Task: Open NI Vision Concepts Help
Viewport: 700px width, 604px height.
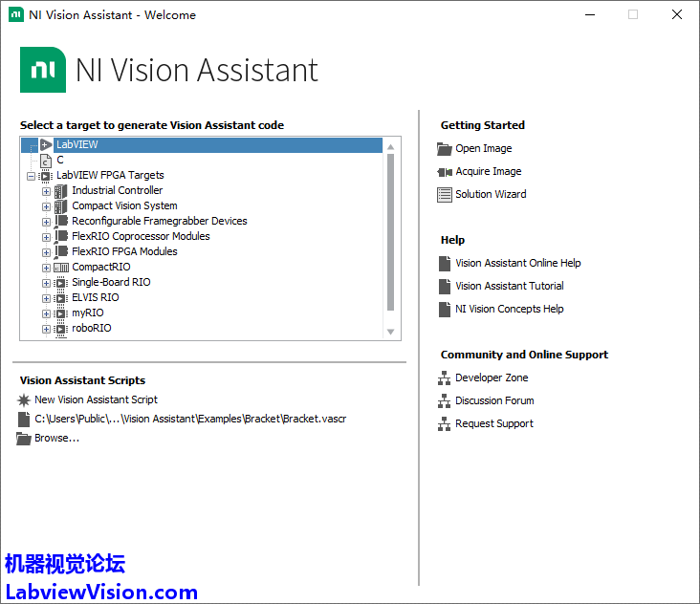Action: click(x=509, y=309)
